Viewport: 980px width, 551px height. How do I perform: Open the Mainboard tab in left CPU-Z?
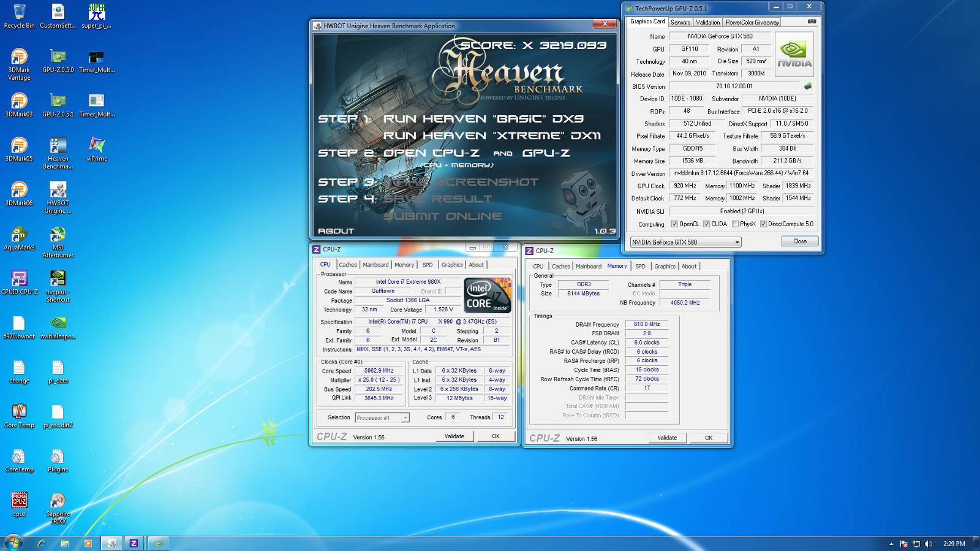[375, 265]
